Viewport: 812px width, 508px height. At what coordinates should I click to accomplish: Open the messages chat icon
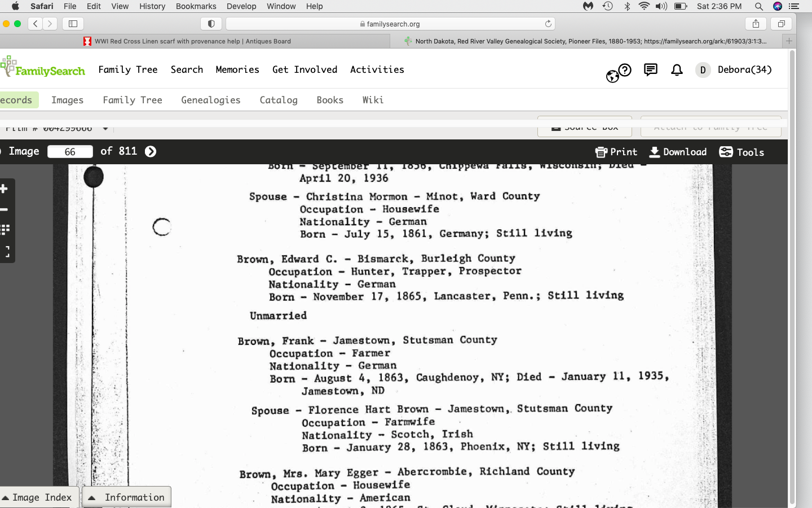(x=650, y=70)
